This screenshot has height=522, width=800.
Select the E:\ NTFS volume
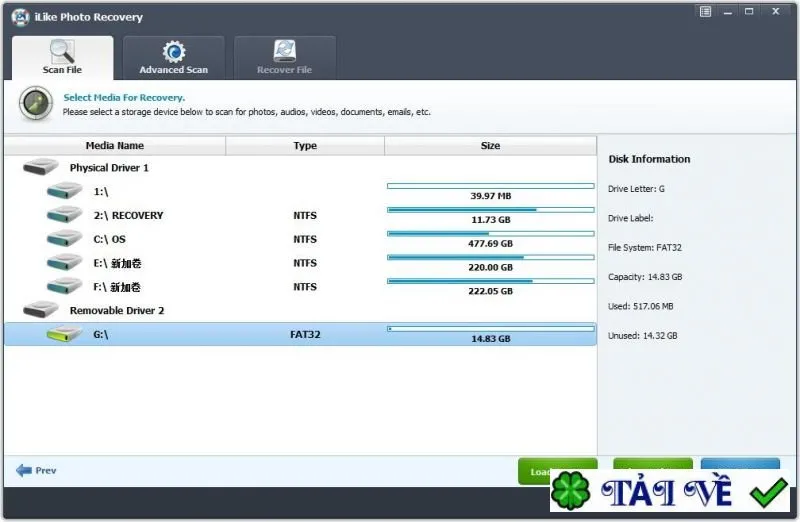[x=300, y=263]
